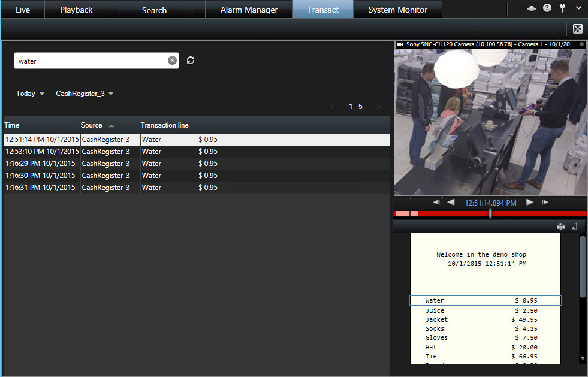Play video forward
588x377 pixels.
click(530, 203)
